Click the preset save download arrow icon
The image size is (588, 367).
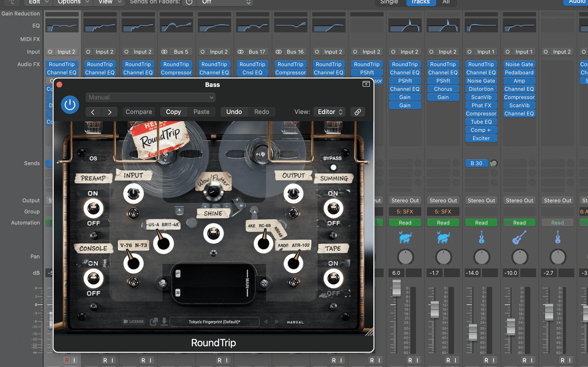[x=164, y=322]
